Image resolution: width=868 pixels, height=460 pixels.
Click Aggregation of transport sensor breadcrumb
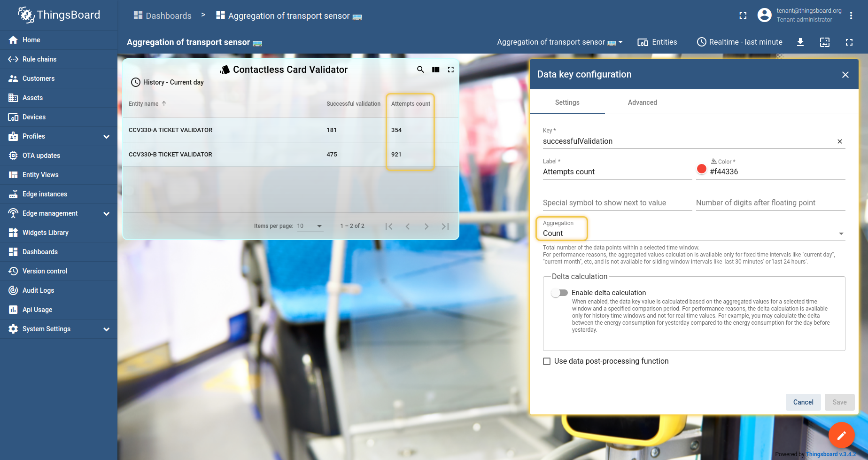289,16
